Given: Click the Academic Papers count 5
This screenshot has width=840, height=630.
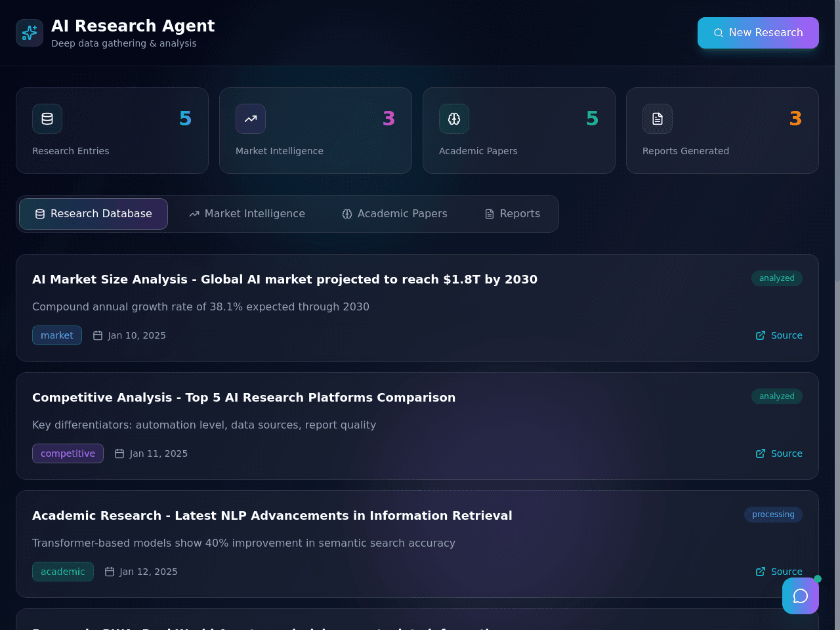Looking at the screenshot, I should [593, 119].
